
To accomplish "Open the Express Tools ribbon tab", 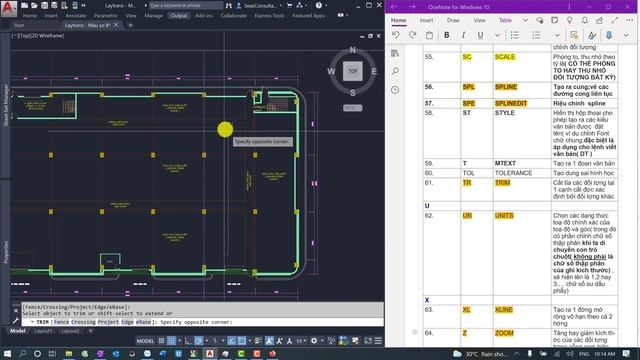I will [x=269, y=16].
